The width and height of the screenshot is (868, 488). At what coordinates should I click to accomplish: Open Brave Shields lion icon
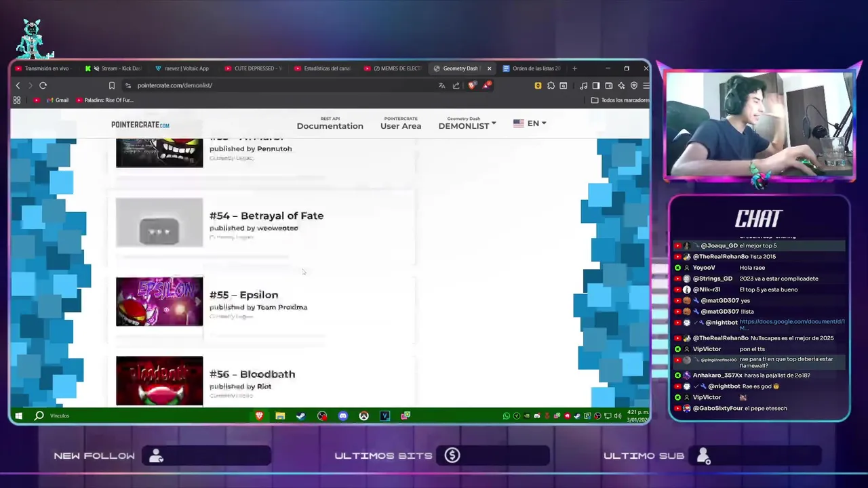point(472,85)
